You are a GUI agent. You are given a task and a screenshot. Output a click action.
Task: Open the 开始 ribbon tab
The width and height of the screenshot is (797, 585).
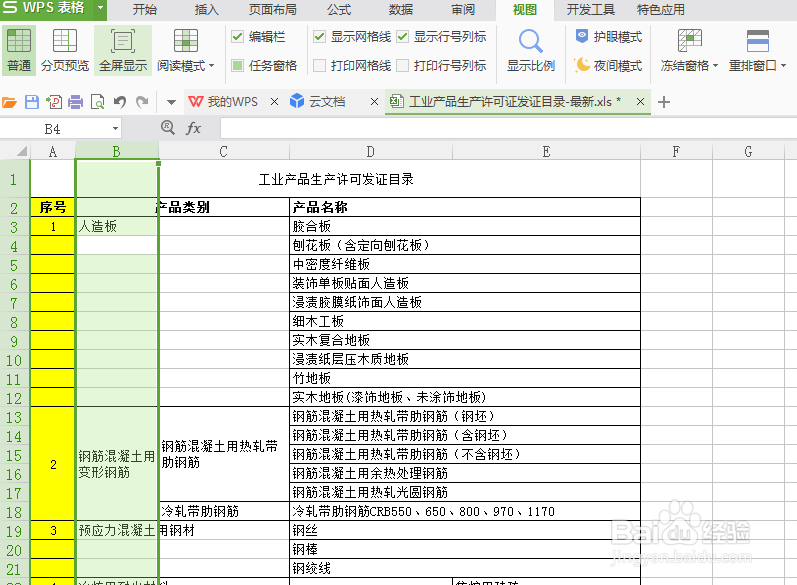pos(145,10)
